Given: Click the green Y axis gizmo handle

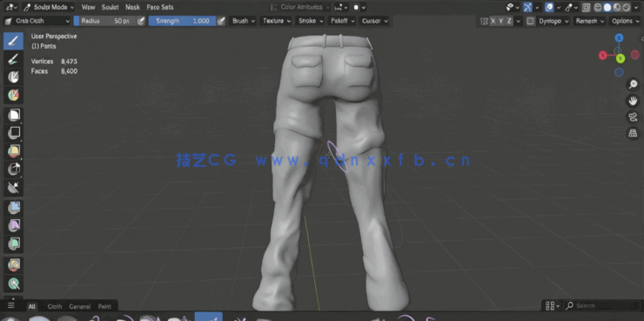Looking at the screenshot, I should (621, 58).
